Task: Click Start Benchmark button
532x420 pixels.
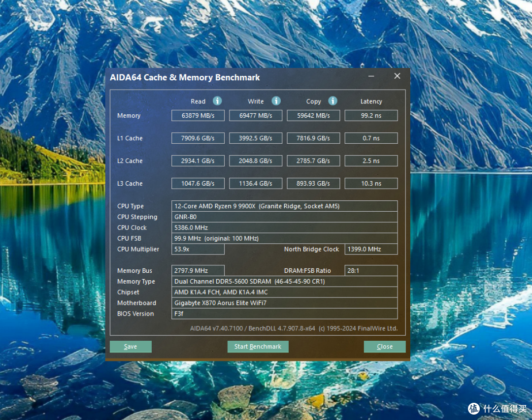Action: coord(258,346)
